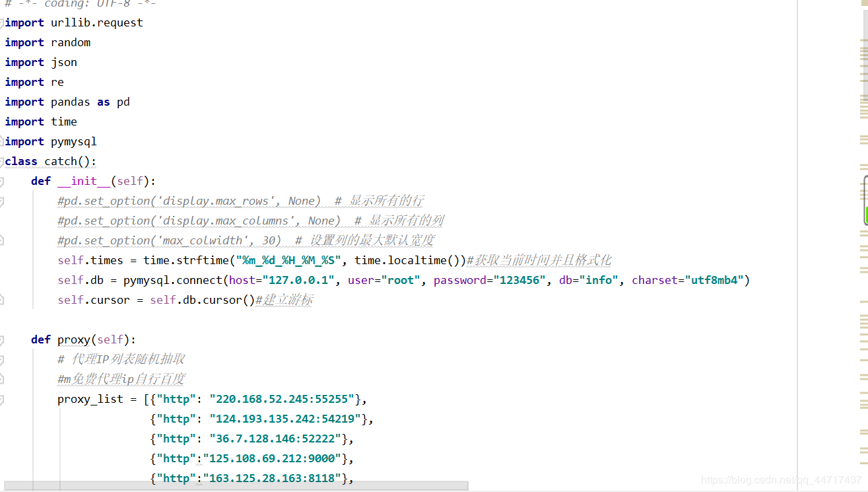Click the '__init__' method name

(84, 181)
